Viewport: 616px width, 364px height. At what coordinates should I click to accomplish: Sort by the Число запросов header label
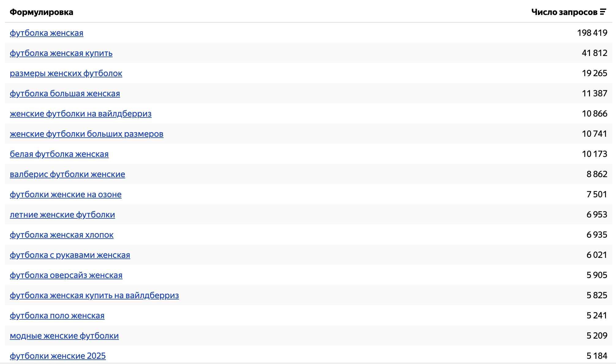point(564,12)
